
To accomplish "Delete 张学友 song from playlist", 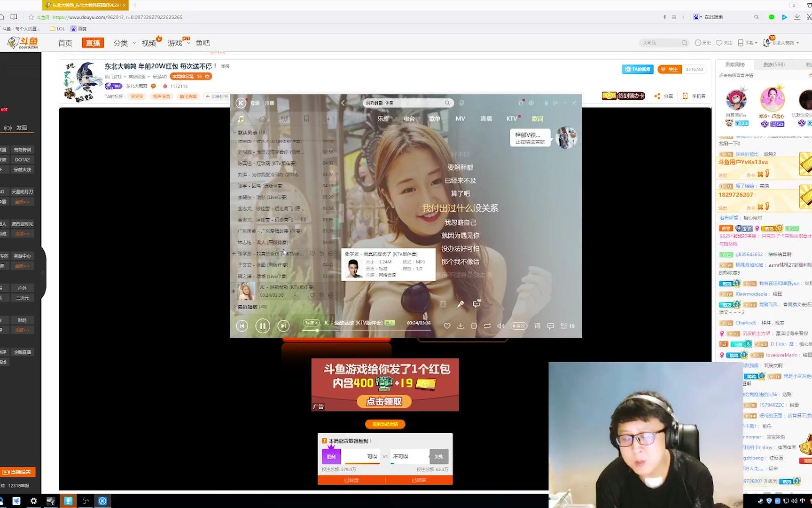I will pyautogui.click(x=322, y=254).
